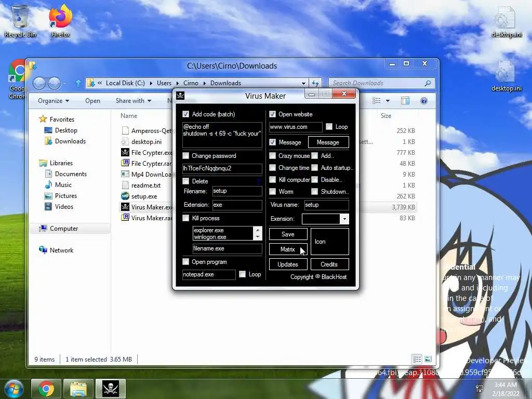The height and width of the screenshot is (399, 532).
Task: Open the lower desktop.ini desktop file
Action: (506, 75)
